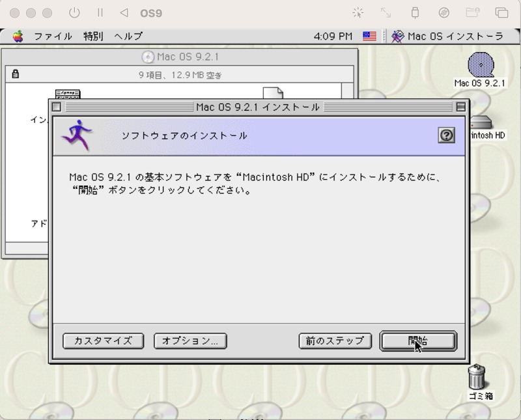Click the installer window title bar
The height and width of the screenshot is (420, 521).
[x=258, y=107]
